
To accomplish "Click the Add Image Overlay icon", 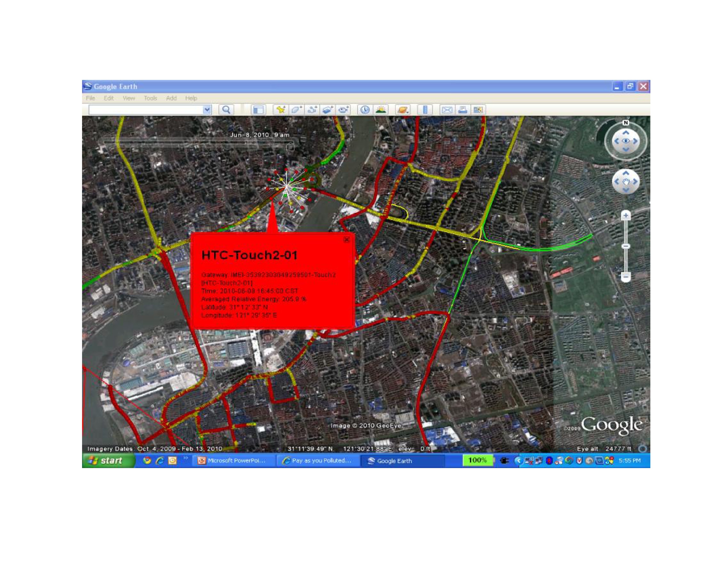I will (x=328, y=110).
